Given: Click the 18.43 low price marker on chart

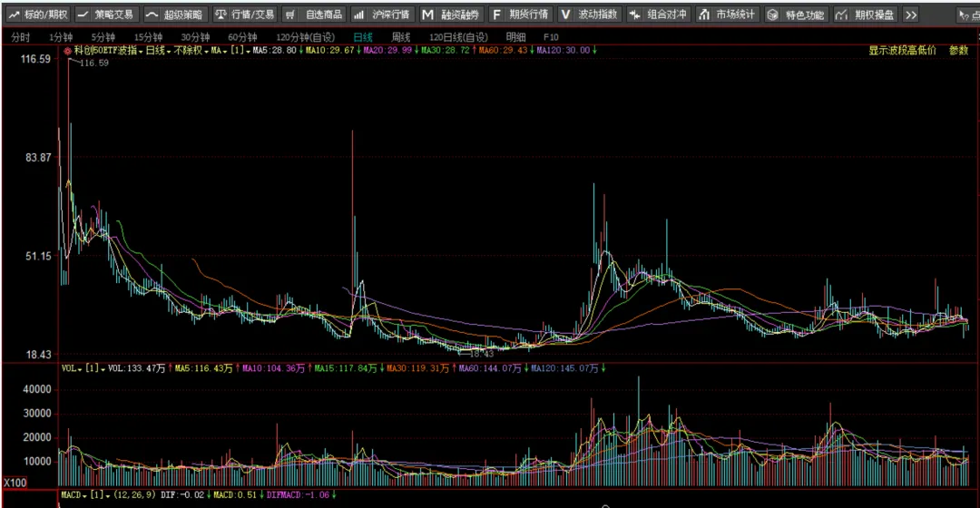Looking at the screenshot, I should click(x=481, y=354).
